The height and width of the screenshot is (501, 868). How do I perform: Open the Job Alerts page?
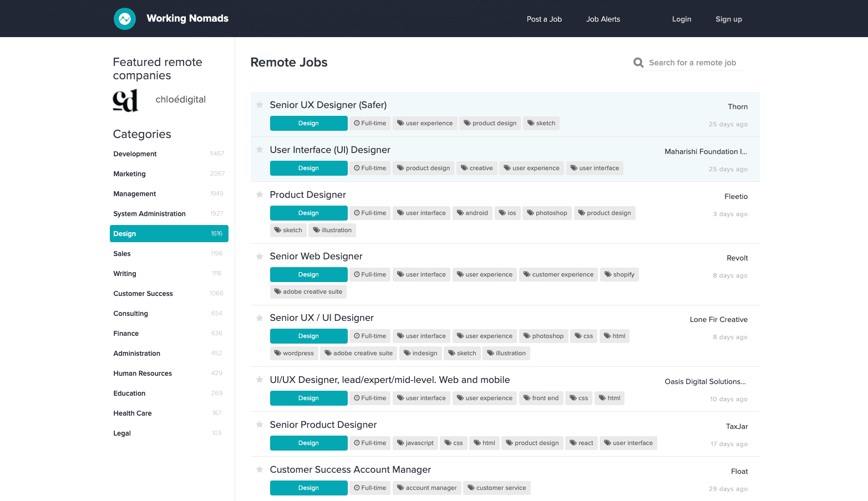602,19
